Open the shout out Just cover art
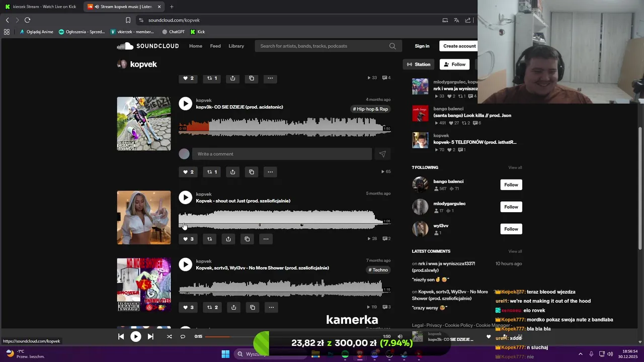644x362 pixels. pos(144,217)
